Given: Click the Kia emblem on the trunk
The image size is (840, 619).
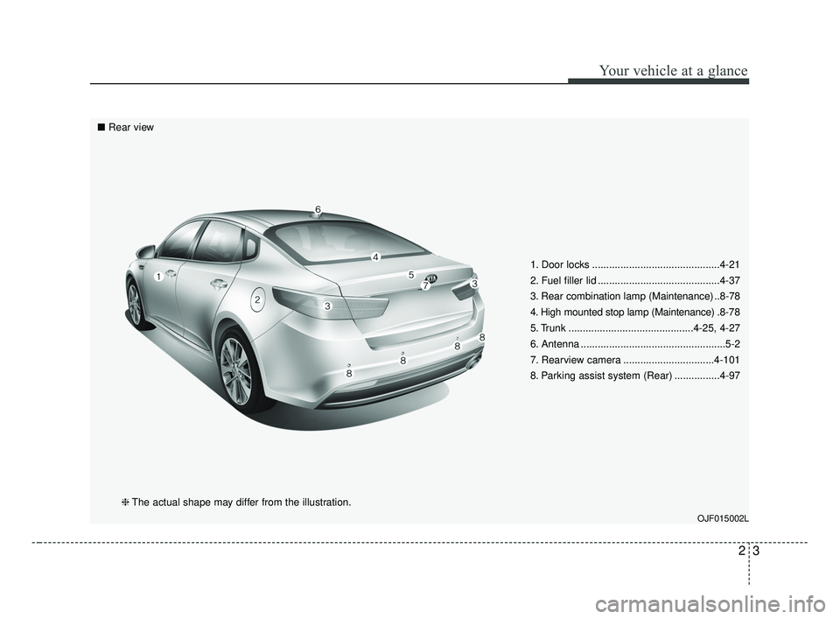Looking at the screenshot, I should [x=431, y=278].
